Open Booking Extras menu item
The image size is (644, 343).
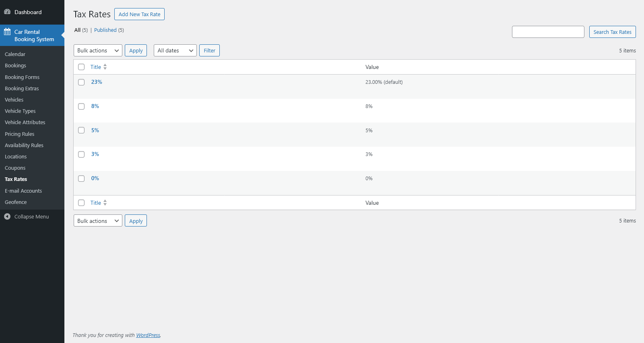click(x=22, y=88)
